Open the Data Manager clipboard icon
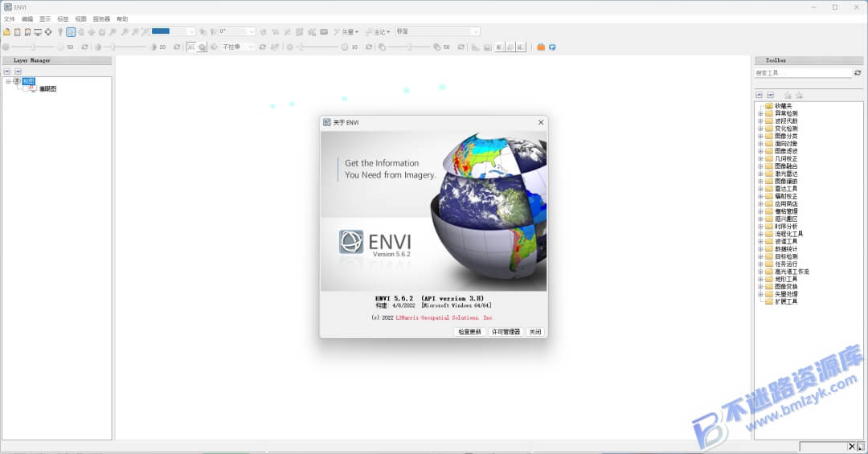 click(17, 32)
